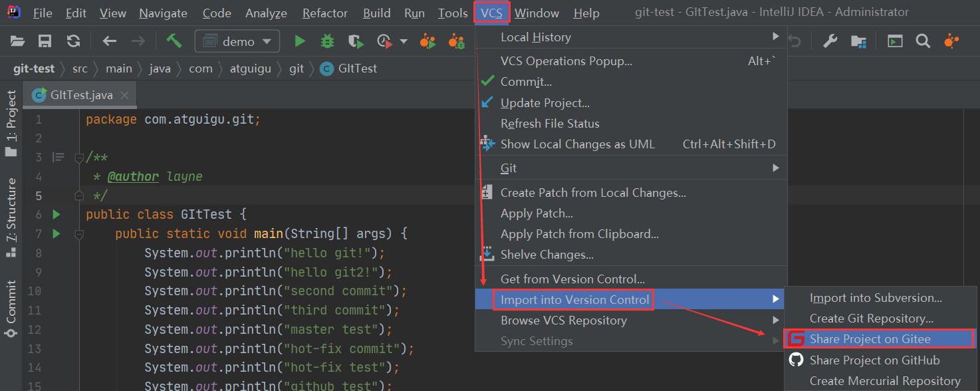Click the red Gitee logo icon in submenu
980x391 pixels.
pos(796,339)
